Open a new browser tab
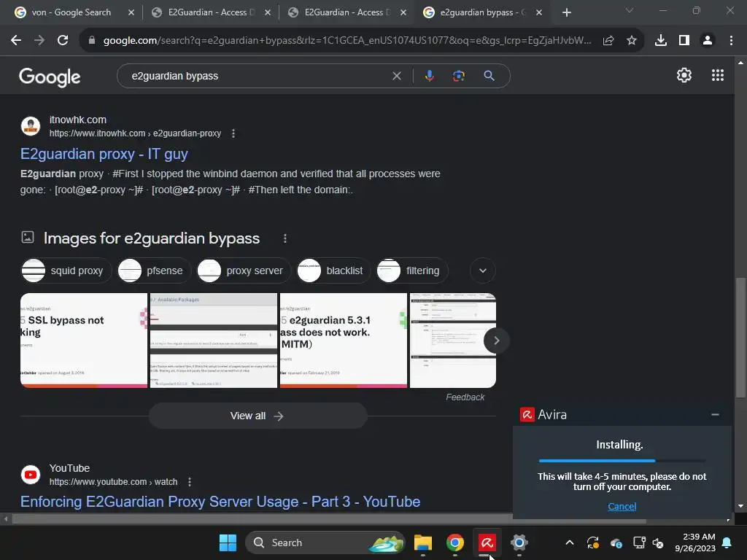 tap(566, 12)
